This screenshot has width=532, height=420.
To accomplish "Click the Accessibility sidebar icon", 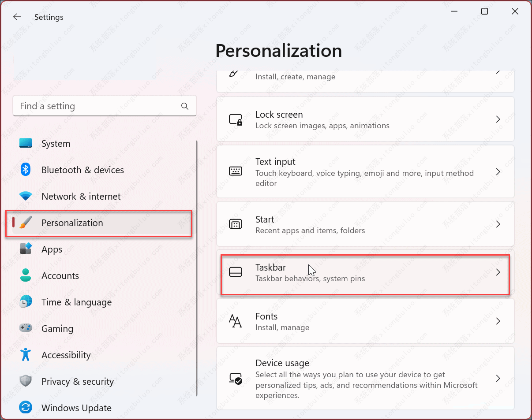I will [25, 355].
